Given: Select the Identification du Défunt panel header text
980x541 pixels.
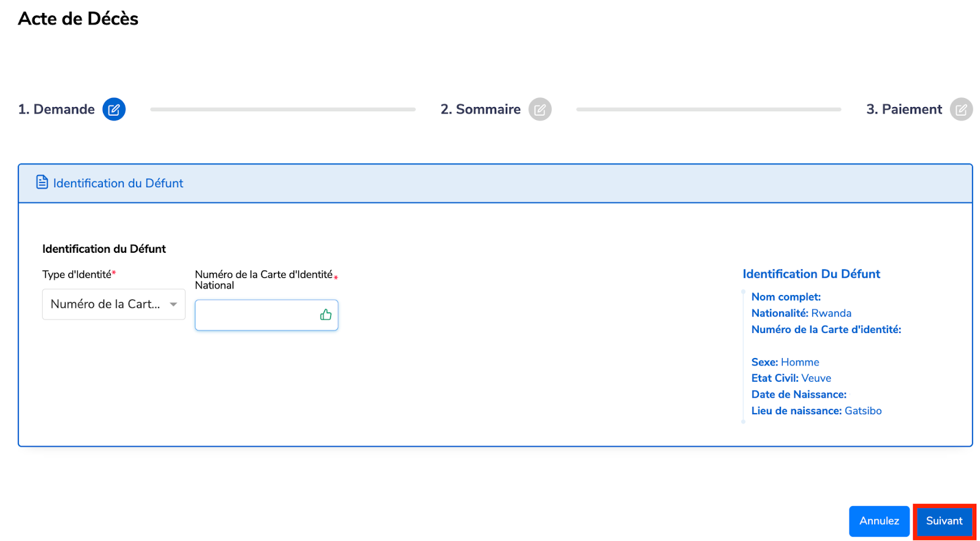Looking at the screenshot, I should [118, 183].
